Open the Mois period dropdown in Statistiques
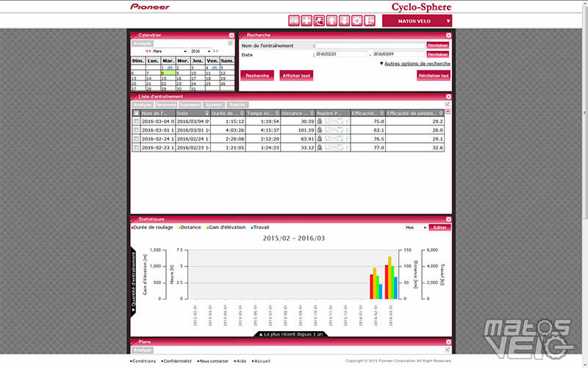The width and height of the screenshot is (588, 368). [416, 227]
